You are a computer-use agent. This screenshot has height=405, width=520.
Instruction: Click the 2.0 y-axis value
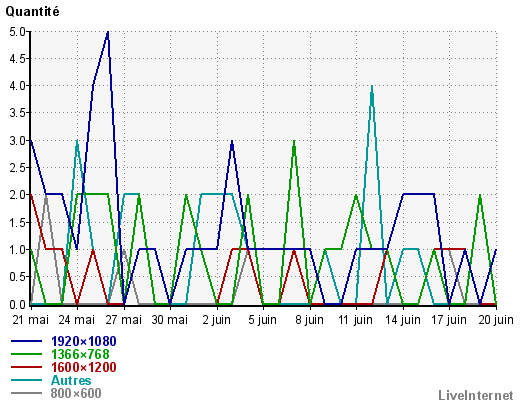(17, 195)
